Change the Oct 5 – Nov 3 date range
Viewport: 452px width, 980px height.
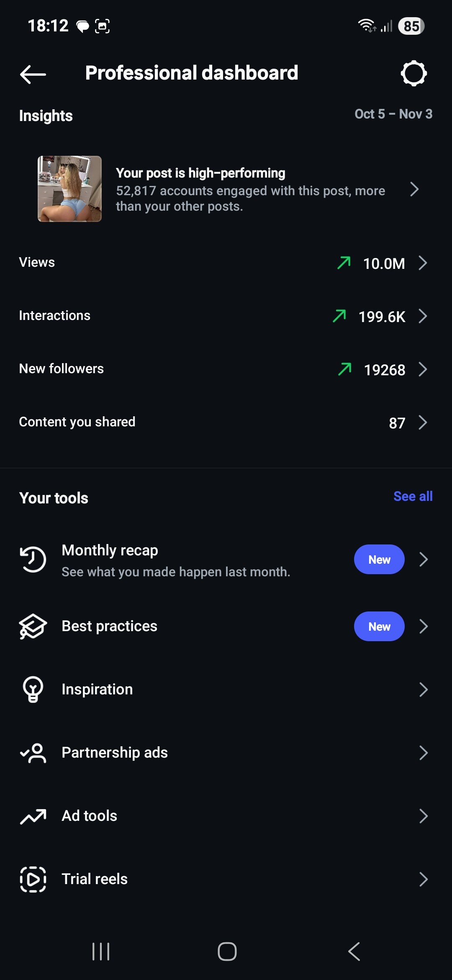pos(393,114)
